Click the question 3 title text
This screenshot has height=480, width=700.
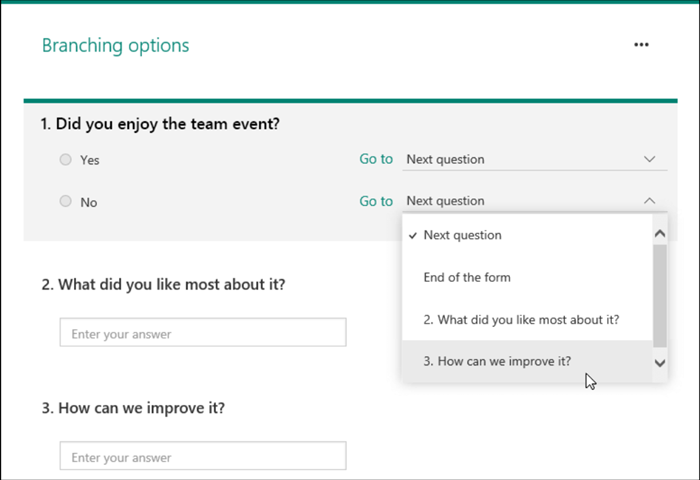click(x=133, y=408)
